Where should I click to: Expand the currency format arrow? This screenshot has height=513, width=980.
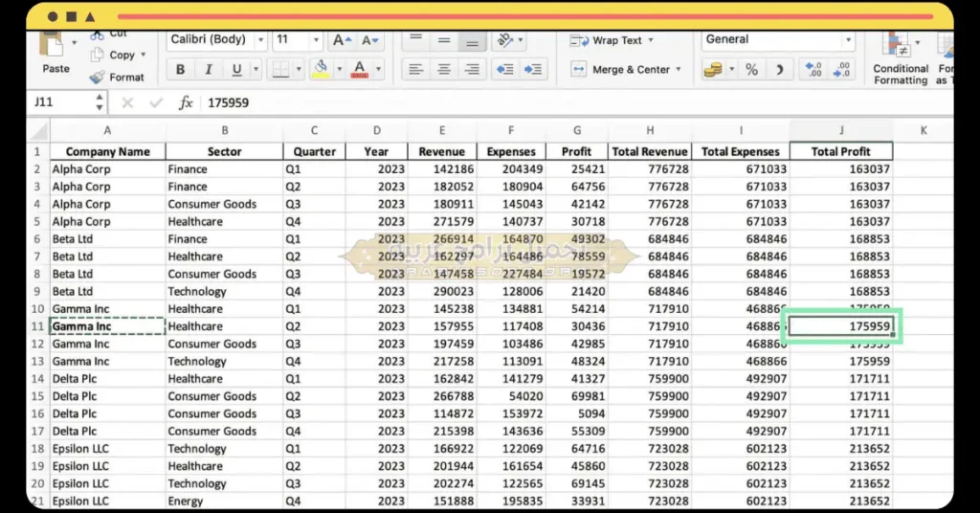pyautogui.click(x=731, y=69)
